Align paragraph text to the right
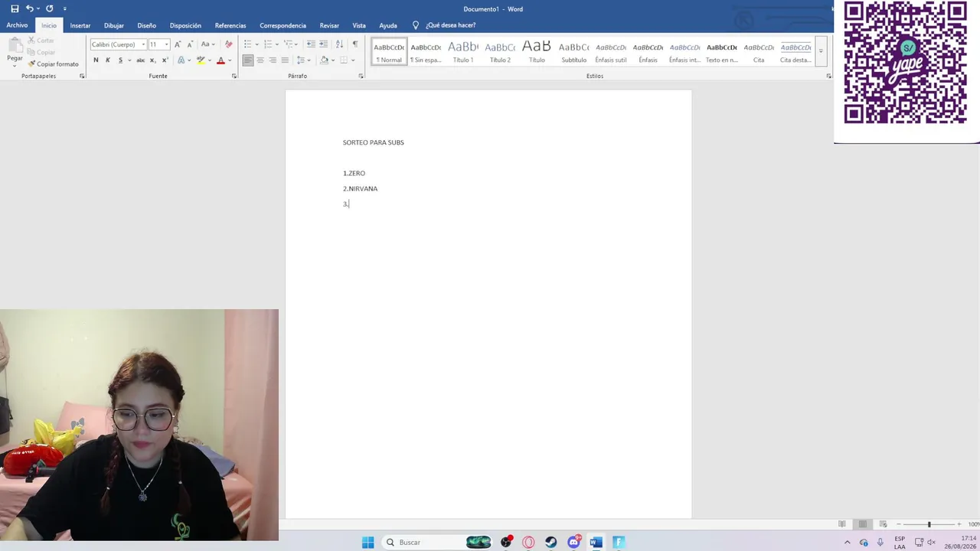Screen dimensions: 980x551 click(273, 60)
